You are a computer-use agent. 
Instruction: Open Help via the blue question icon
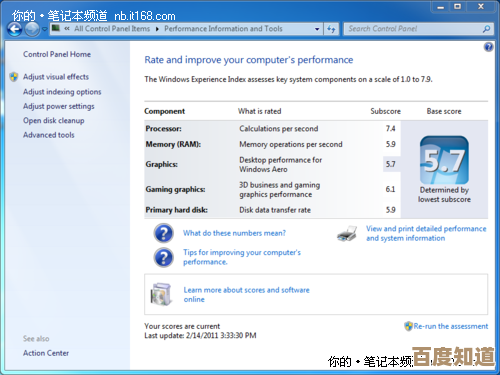coord(488,47)
